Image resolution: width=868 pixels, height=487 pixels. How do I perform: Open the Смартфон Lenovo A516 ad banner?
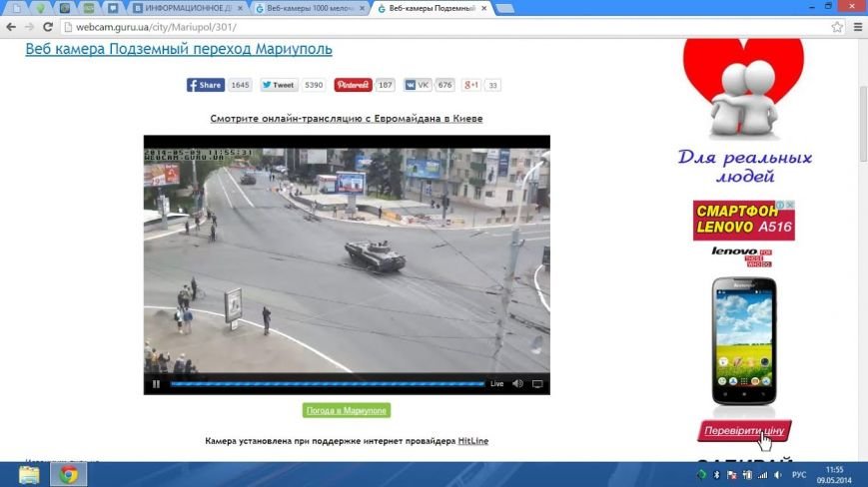pos(744,221)
